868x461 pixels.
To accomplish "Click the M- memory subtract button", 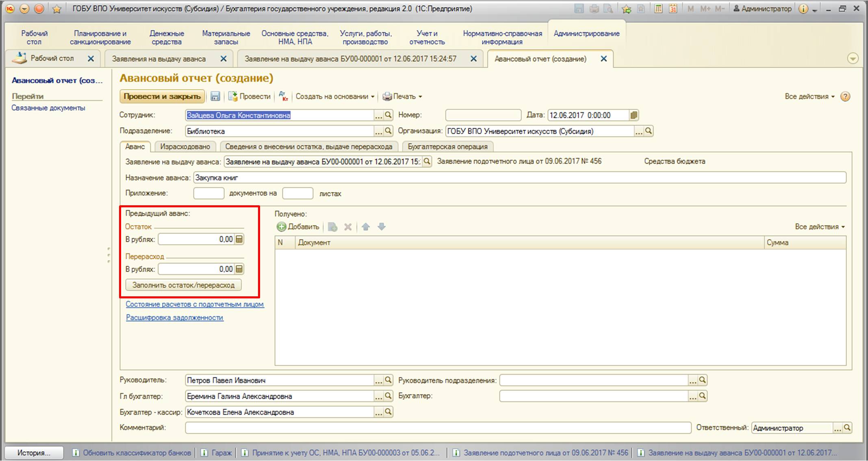I will click(719, 9).
